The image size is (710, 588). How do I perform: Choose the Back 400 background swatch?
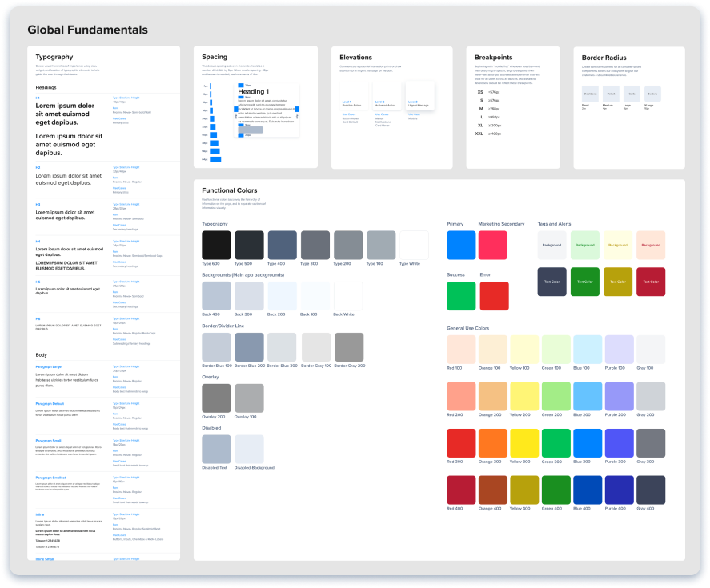coord(216,296)
